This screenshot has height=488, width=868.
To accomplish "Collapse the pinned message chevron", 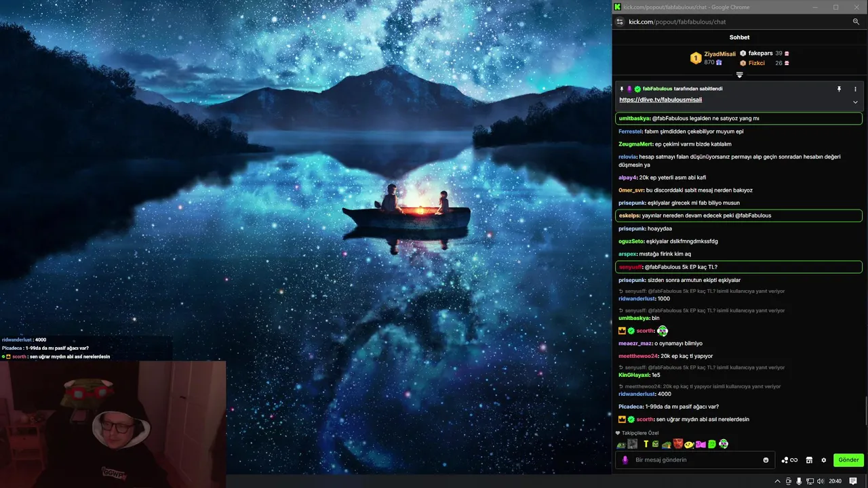I will pyautogui.click(x=855, y=102).
